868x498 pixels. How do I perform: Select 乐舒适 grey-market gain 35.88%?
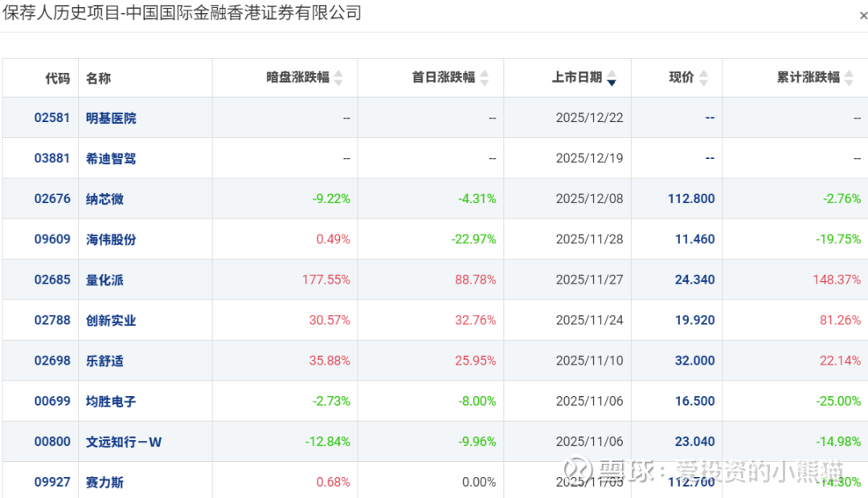pos(330,360)
